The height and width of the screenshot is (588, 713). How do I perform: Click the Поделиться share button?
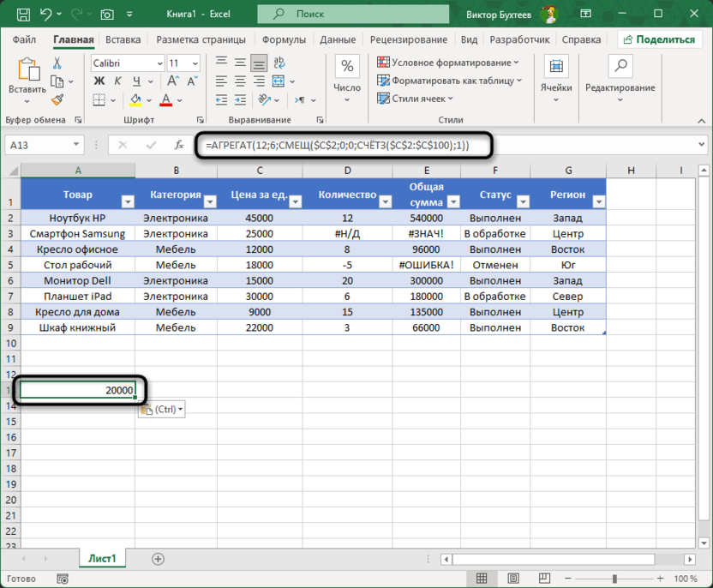point(658,39)
